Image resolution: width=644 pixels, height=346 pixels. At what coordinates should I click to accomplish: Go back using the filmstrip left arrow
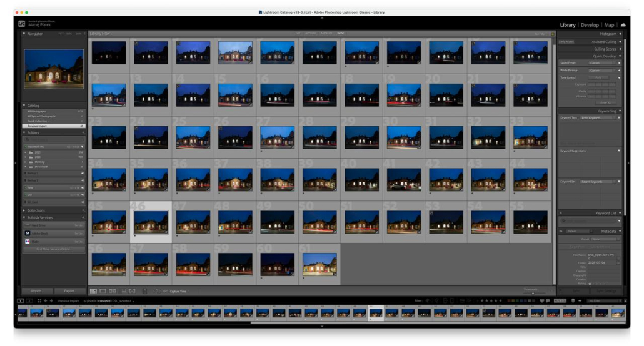tap(46, 301)
